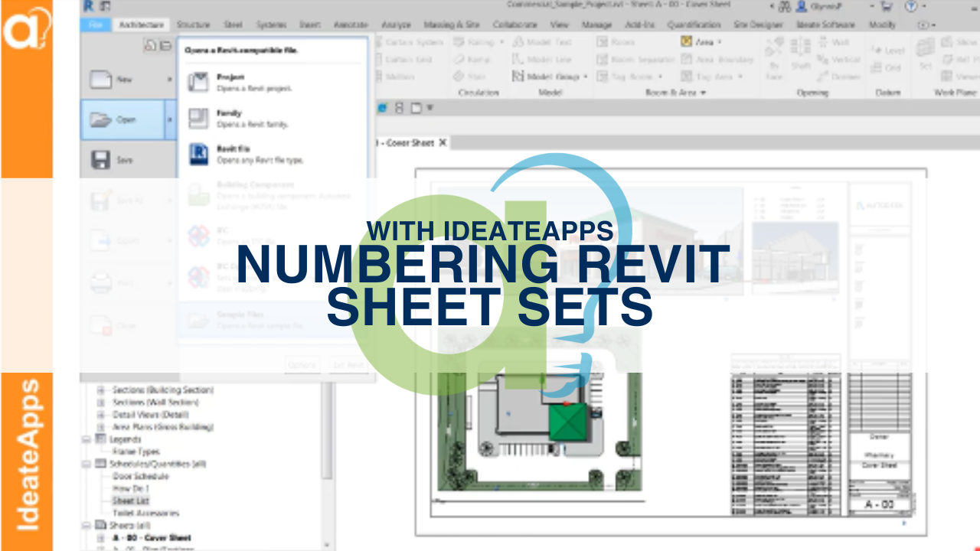Click the Options button in the Open dialog
This screenshot has width=980, height=551.
[x=302, y=365]
